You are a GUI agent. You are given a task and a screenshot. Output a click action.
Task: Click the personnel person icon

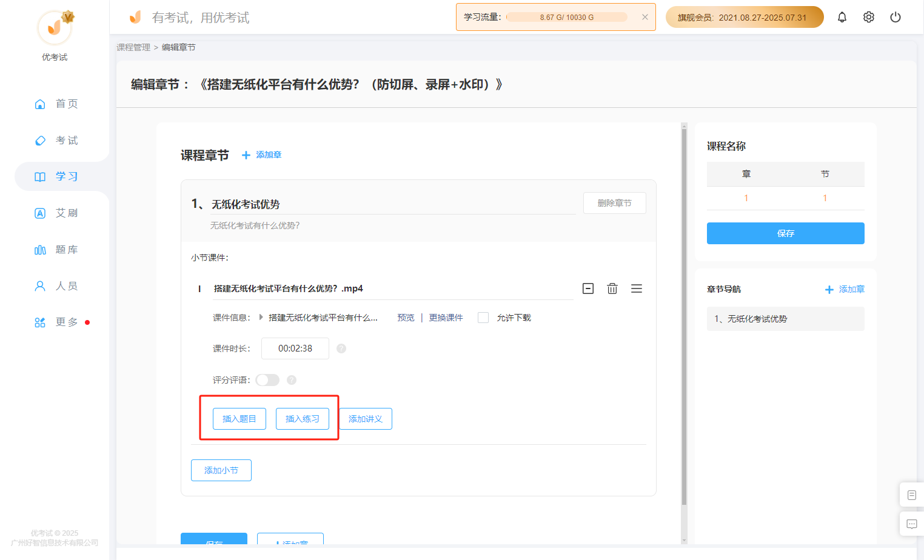40,286
